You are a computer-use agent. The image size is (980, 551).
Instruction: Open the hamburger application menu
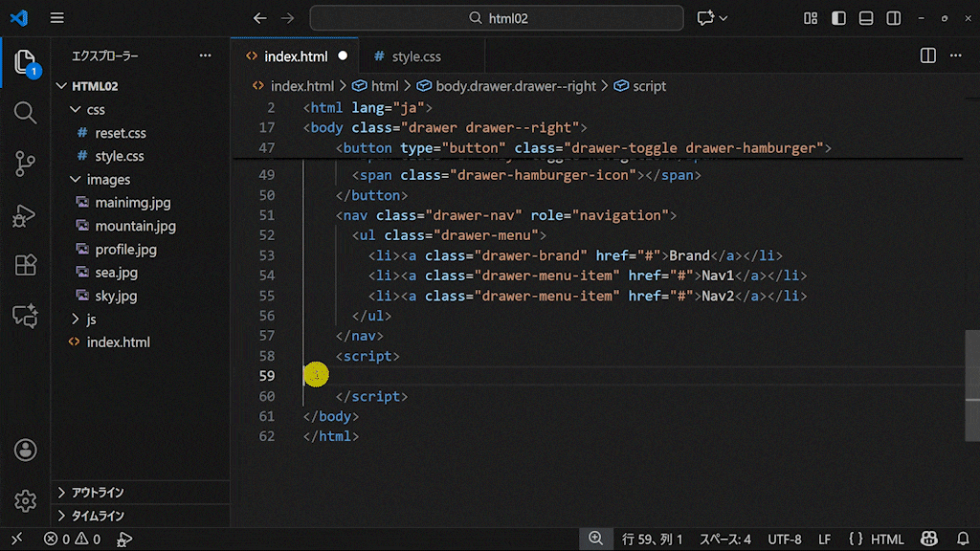tap(57, 18)
